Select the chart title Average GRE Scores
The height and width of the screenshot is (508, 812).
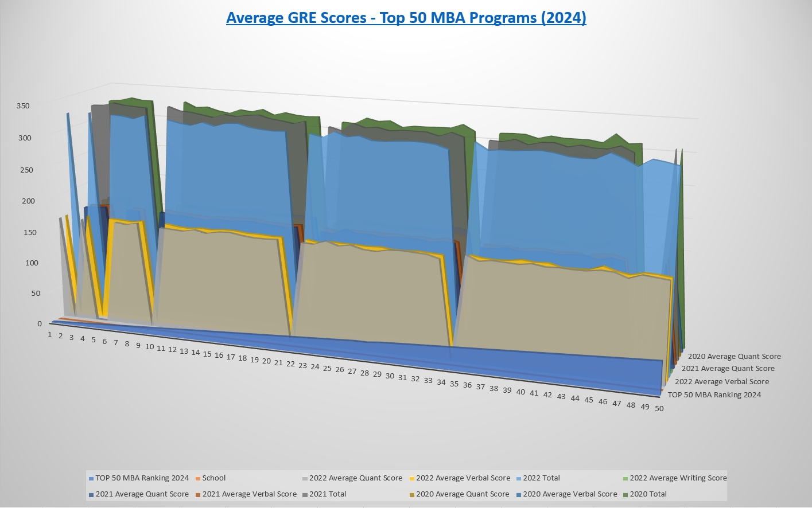pyautogui.click(x=406, y=18)
